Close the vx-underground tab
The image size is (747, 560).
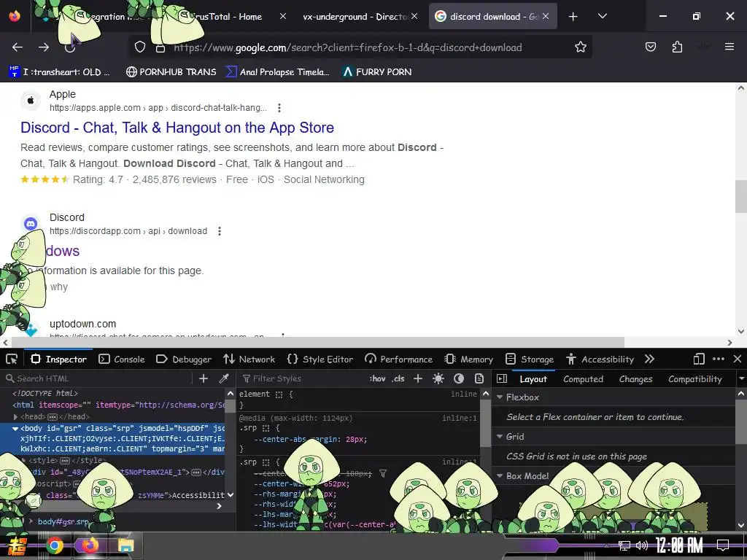coord(414,16)
